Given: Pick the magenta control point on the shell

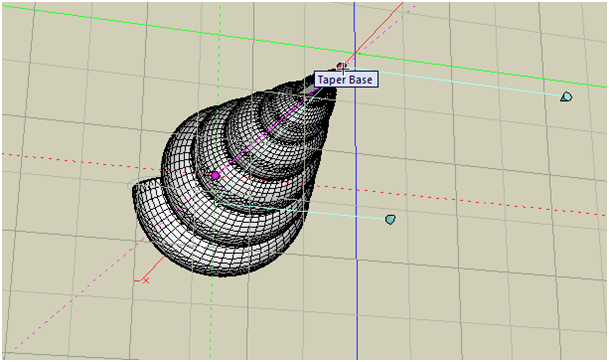Looking at the screenshot, I should [x=215, y=176].
